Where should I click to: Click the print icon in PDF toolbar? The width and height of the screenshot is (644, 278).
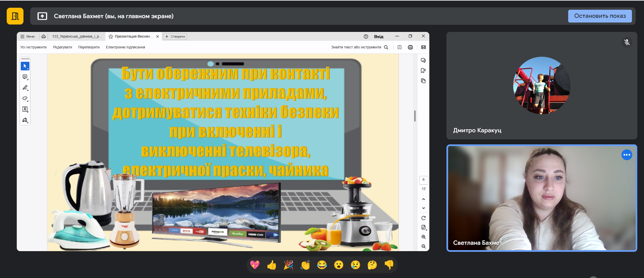410,47
